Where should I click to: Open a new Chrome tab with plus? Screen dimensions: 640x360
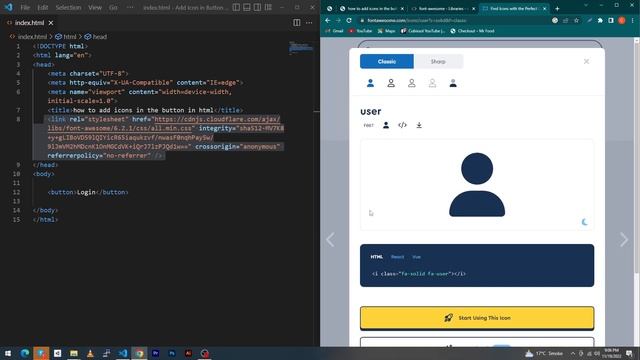557,9
